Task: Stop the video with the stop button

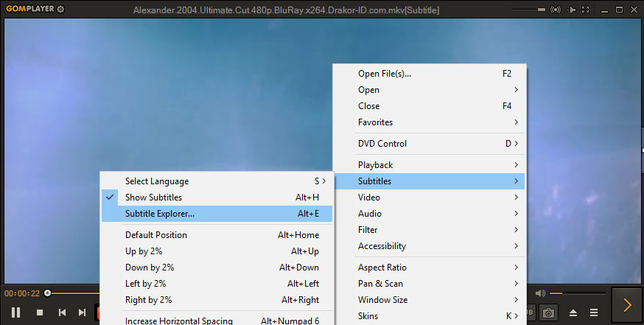Action: click(40, 312)
